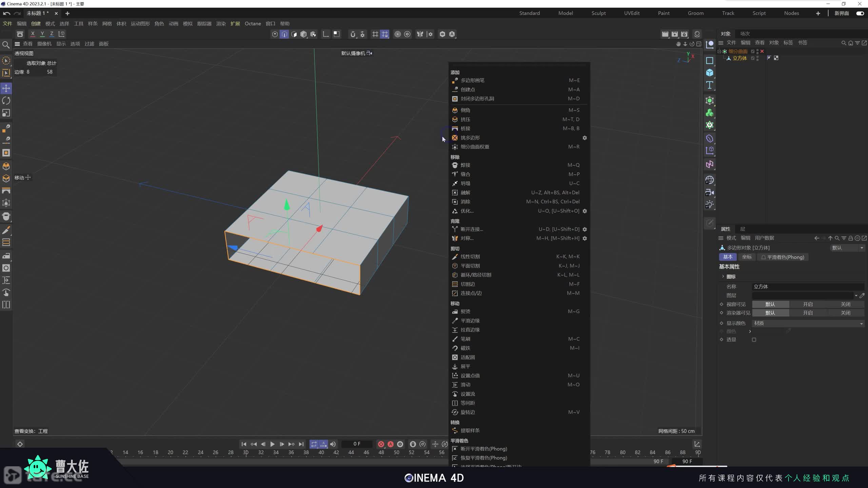
Task: Set 视窗可见 to 关闭
Action: coord(845,304)
